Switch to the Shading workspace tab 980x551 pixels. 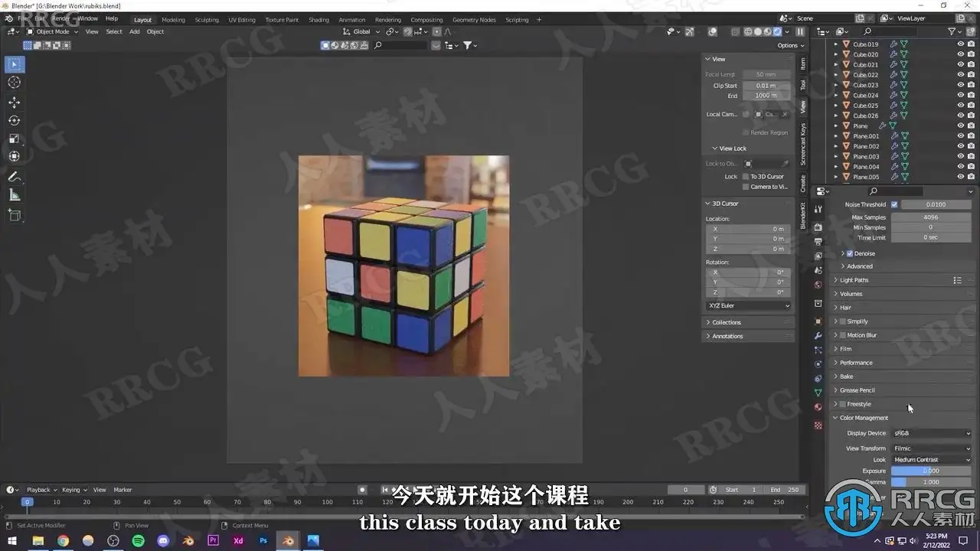point(318,20)
